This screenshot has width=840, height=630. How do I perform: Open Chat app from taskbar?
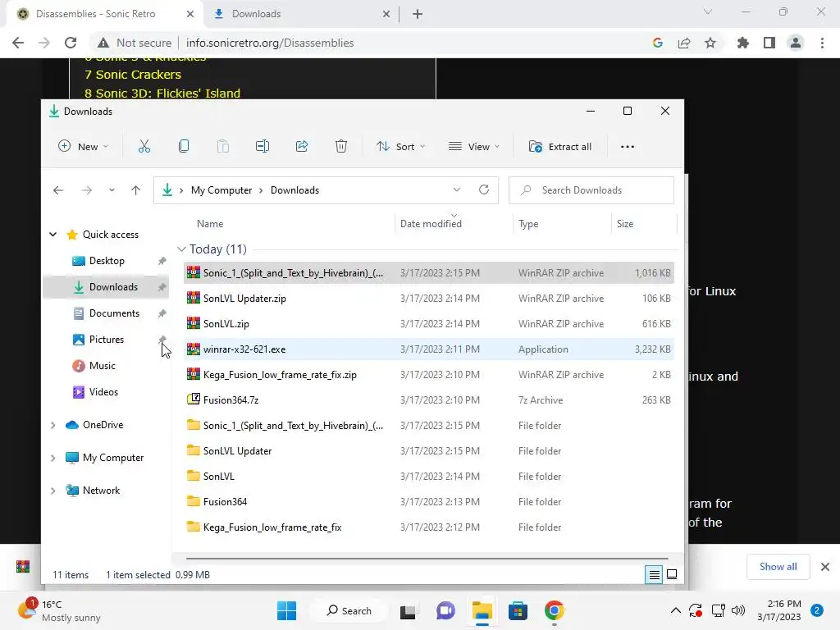(445, 610)
